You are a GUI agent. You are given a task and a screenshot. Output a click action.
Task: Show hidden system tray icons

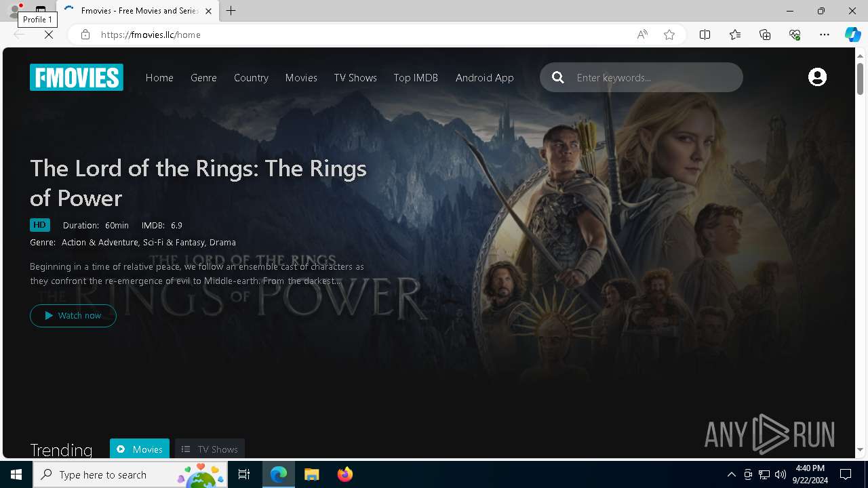731,474
